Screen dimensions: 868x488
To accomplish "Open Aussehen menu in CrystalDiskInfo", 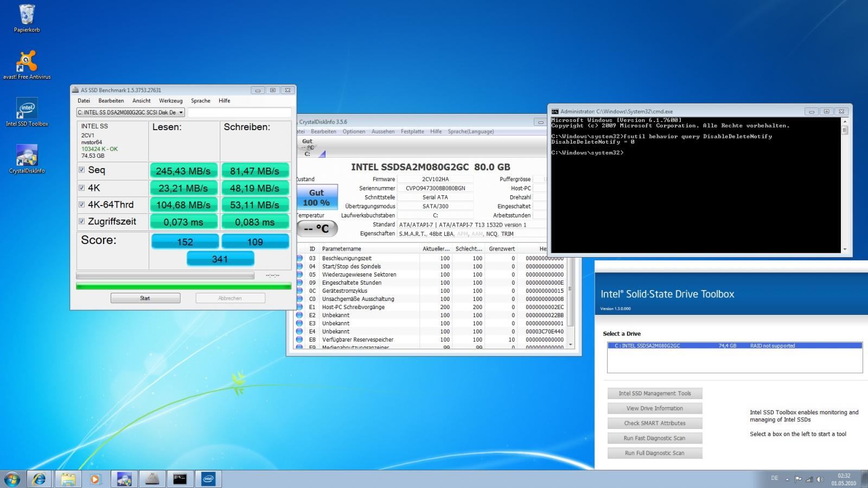I will pyautogui.click(x=383, y=131).
